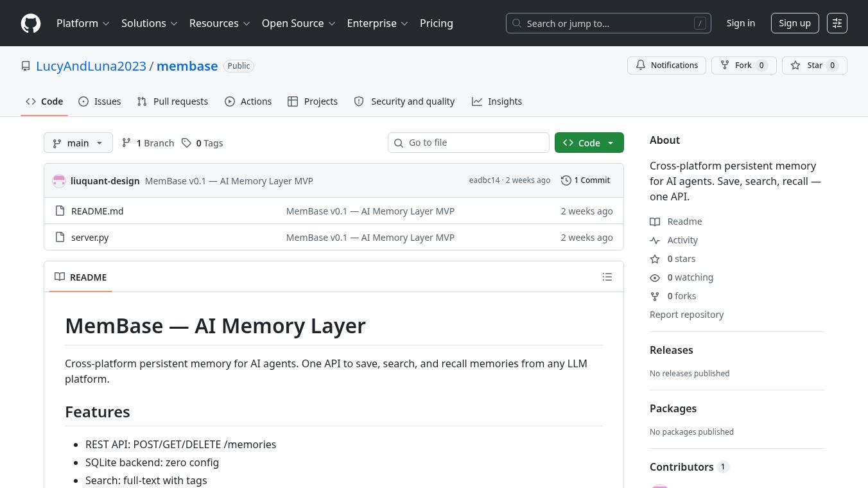This screenshot has height=488, width=868.
Task: Click the server.py file icon
Action: pos(60,237)
